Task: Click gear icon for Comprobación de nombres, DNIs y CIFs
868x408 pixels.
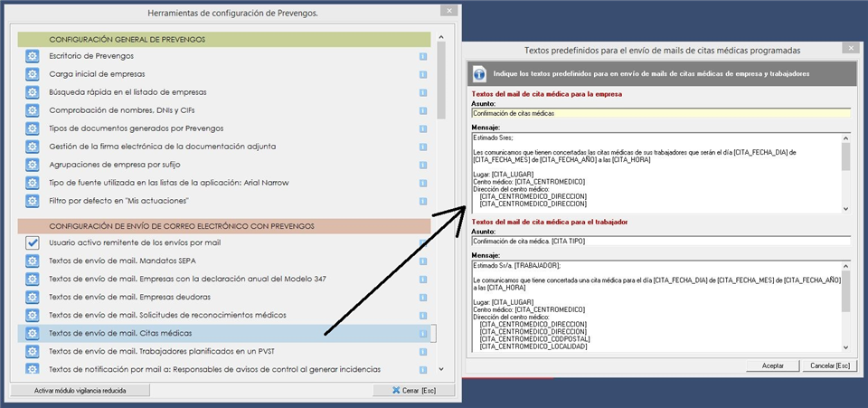Action: coord(33,110)
